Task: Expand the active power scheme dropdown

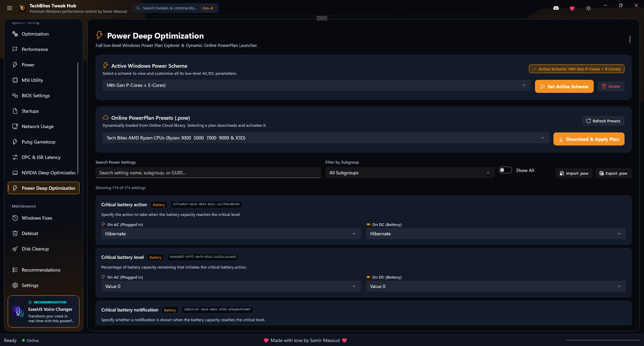Action: coord(316,85)
